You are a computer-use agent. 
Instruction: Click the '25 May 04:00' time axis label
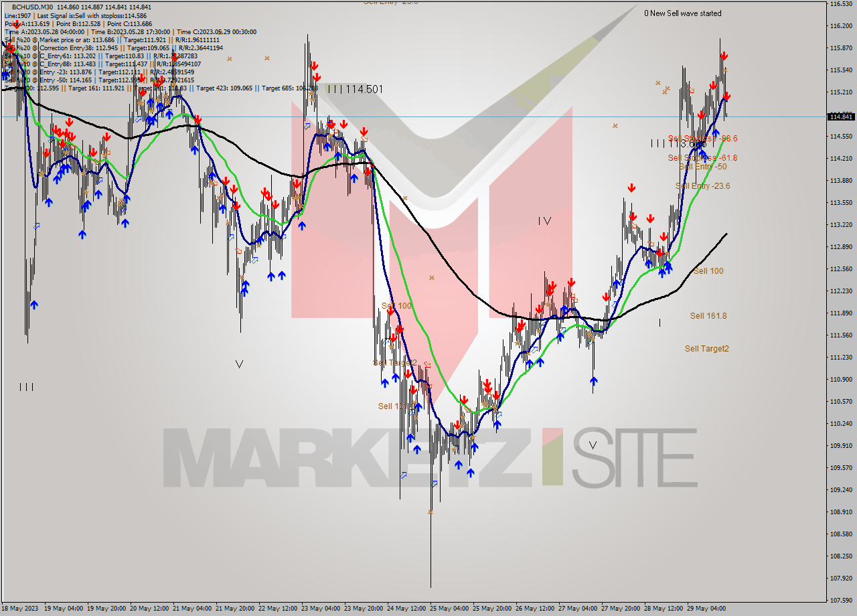[x=448, y=609]
